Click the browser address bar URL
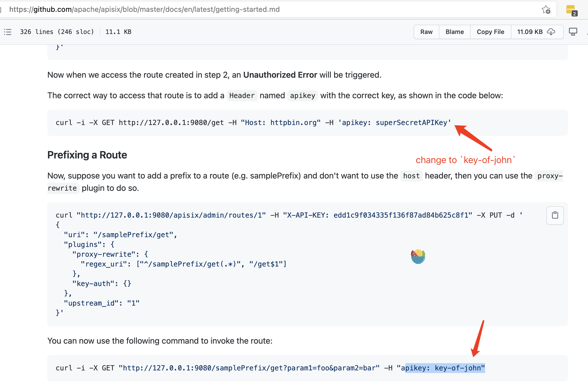The image size is (588, 392). tap(144, 10)
